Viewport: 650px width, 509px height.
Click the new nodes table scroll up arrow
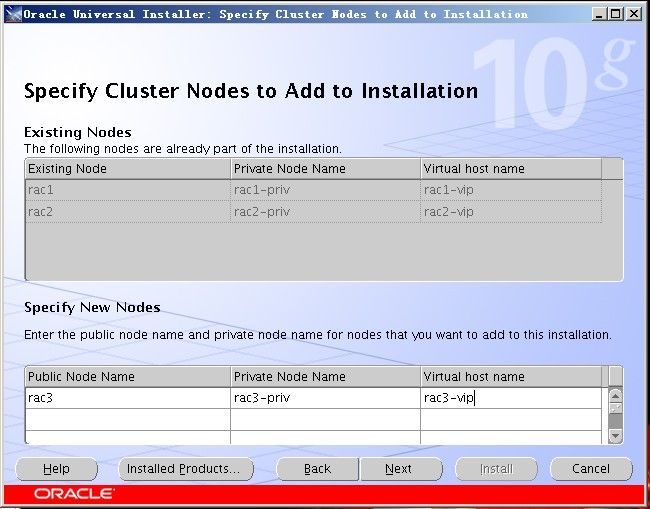[x=616, y=396]
